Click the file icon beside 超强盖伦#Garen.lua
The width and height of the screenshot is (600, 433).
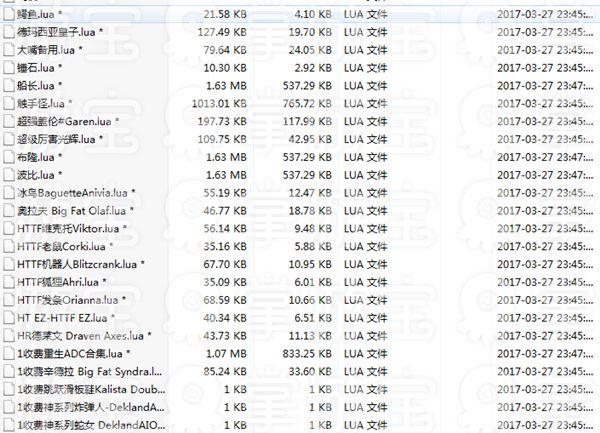click(x=8, y=122)
